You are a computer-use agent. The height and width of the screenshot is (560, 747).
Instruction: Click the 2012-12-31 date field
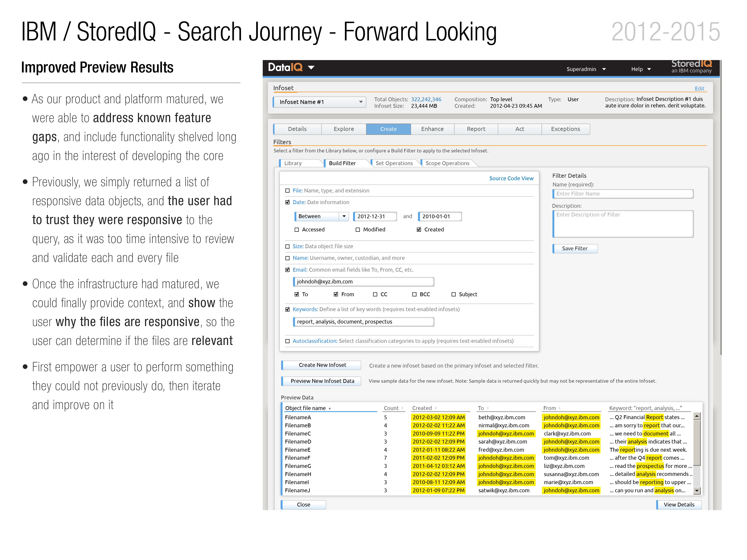click(375, 216)
